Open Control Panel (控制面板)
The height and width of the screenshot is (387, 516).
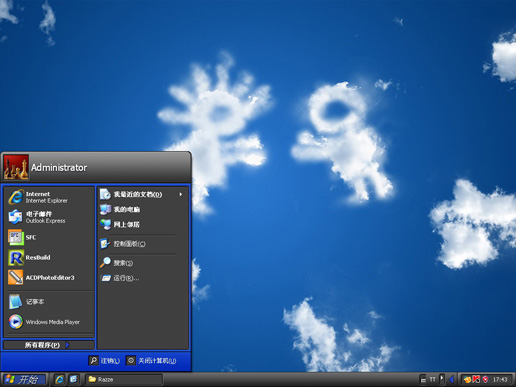click(x=142, y=244)
